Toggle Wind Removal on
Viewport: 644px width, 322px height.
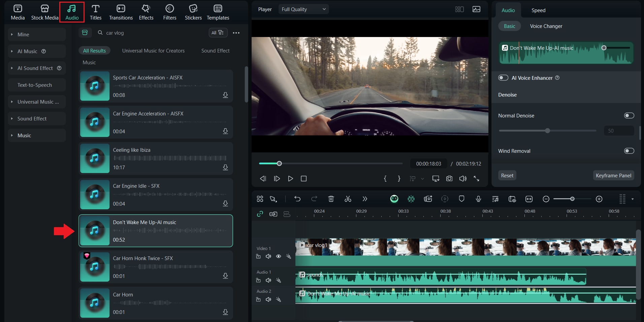[629, 151]
